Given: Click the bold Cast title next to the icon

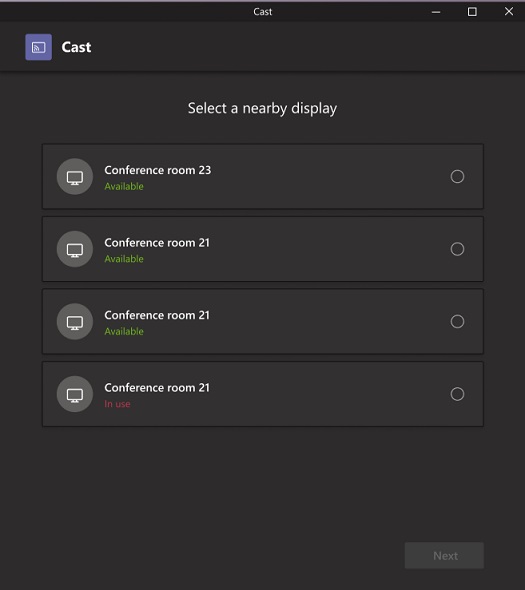Looking at the screenshot, I should pyautogui.click(x=76, y=47).
